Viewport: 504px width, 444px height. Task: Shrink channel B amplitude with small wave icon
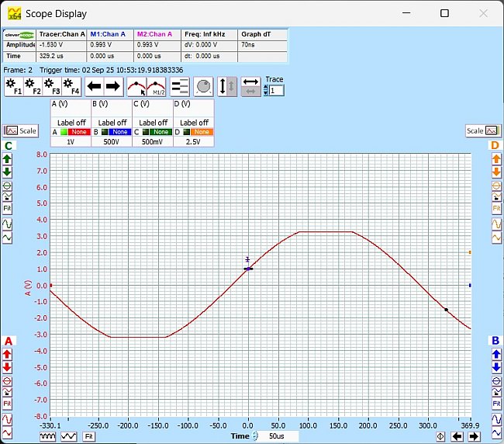pos(496,433)
